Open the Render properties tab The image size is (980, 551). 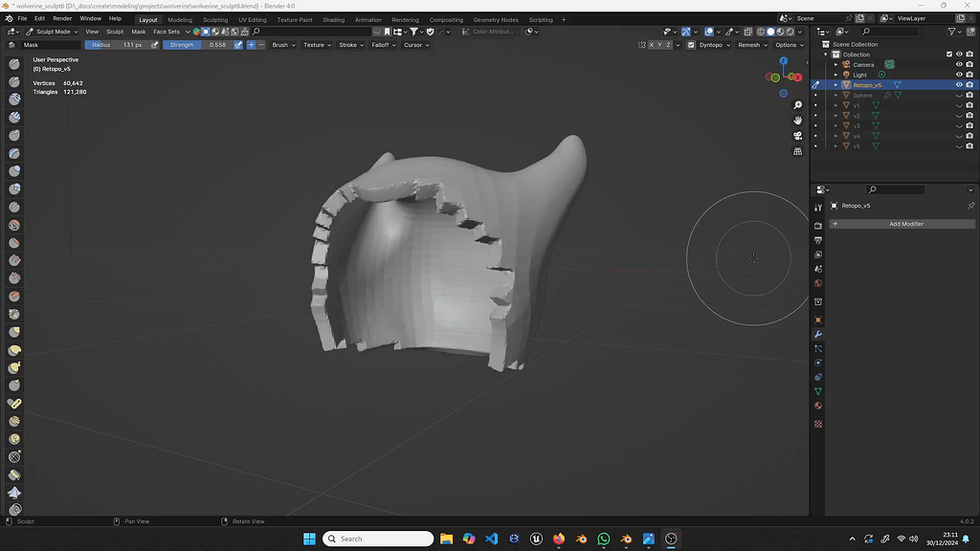click(x=818, y=226)
